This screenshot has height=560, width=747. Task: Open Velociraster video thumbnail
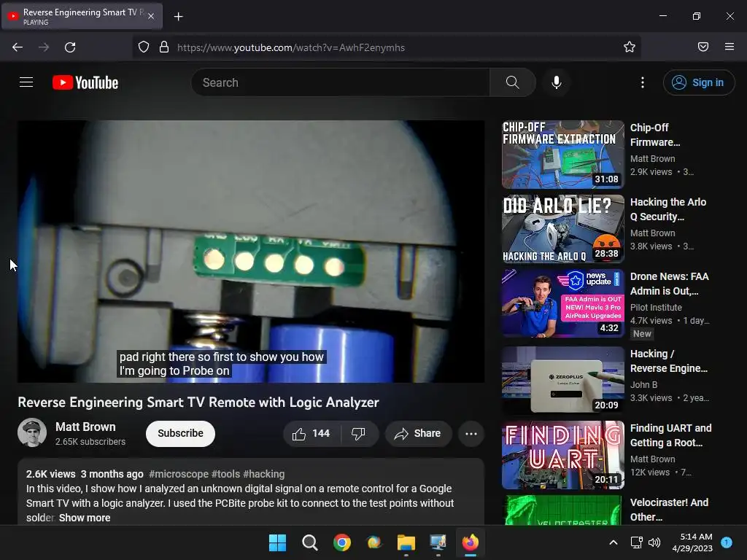562,510
